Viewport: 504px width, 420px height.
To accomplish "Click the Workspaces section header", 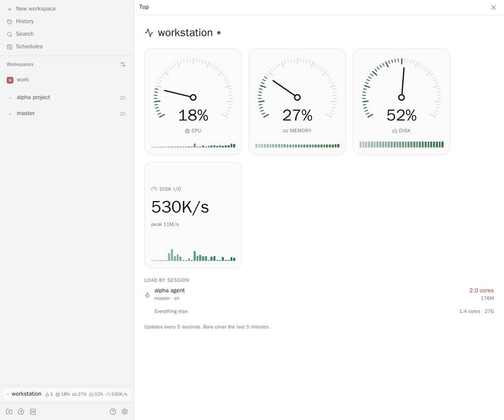I will (x=20, y=65).
